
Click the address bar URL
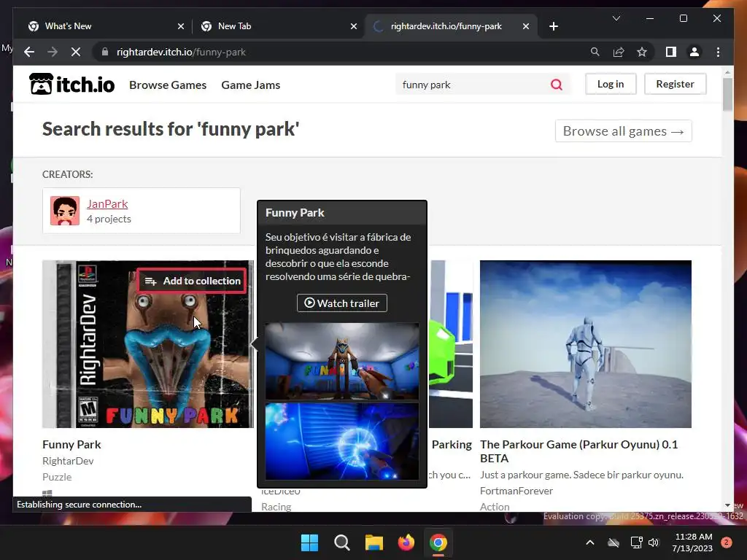(x=181, y=52)
